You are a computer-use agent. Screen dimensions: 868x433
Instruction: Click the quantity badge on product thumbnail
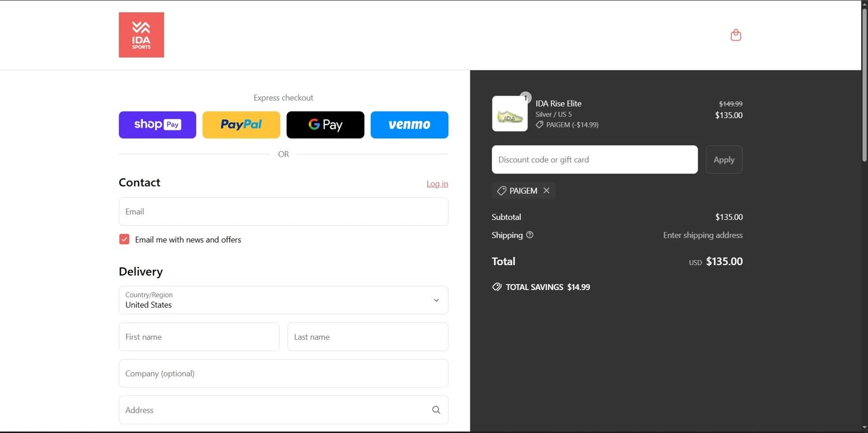[x=525, y=98]
